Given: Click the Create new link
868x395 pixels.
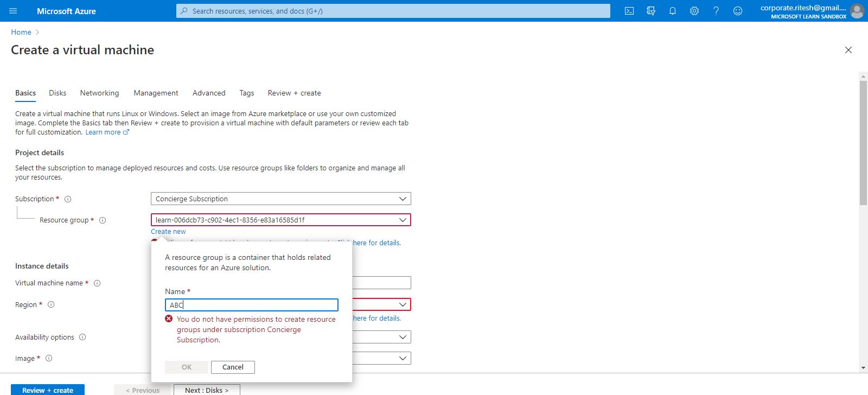Looking at the screenshot, I should click(x=168, y=231).
